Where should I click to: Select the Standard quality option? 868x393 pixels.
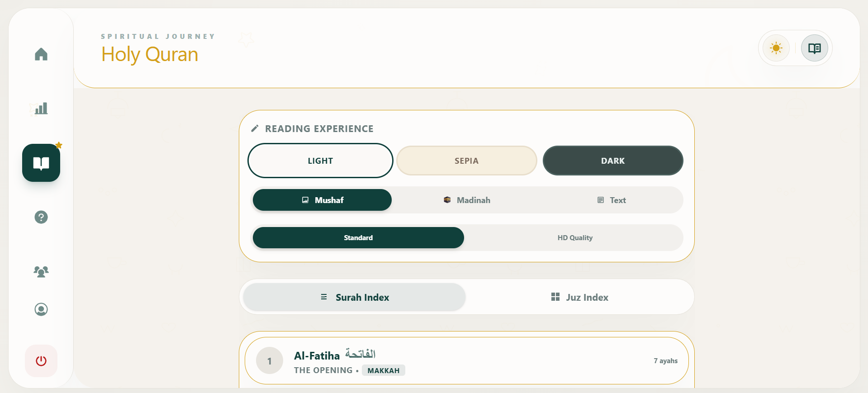coord(358,237)
